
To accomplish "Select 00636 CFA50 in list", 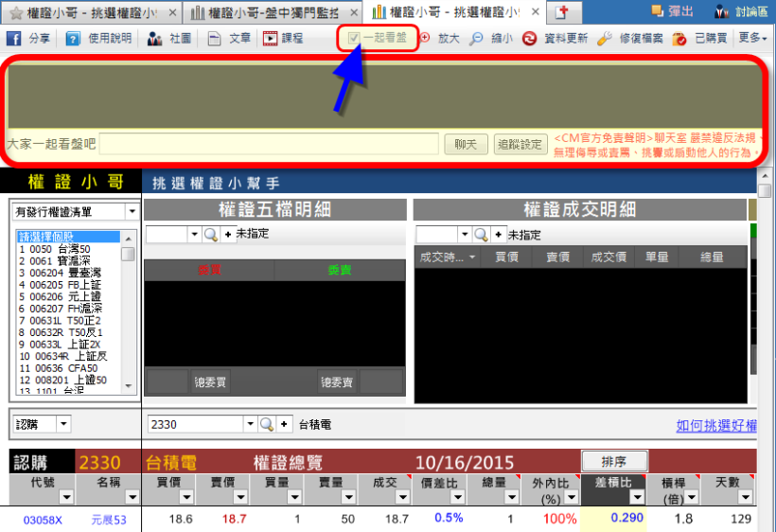I will (68, 368).
